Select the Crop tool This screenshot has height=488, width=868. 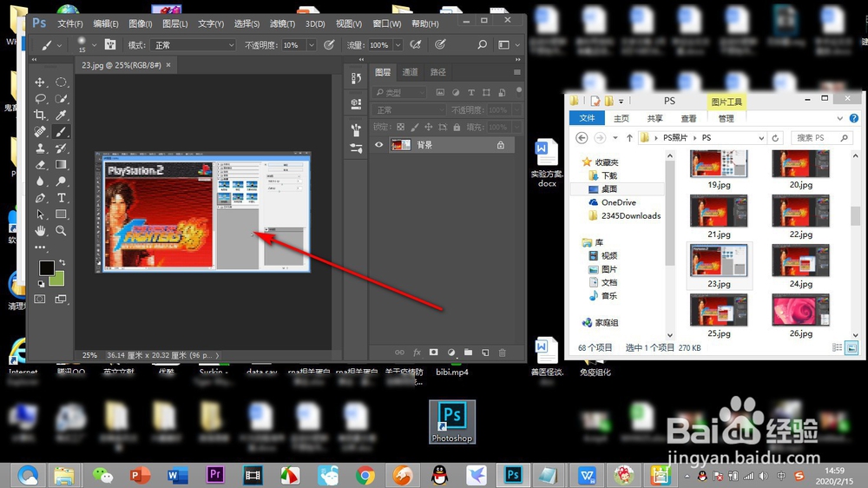(x=40, y=115)
